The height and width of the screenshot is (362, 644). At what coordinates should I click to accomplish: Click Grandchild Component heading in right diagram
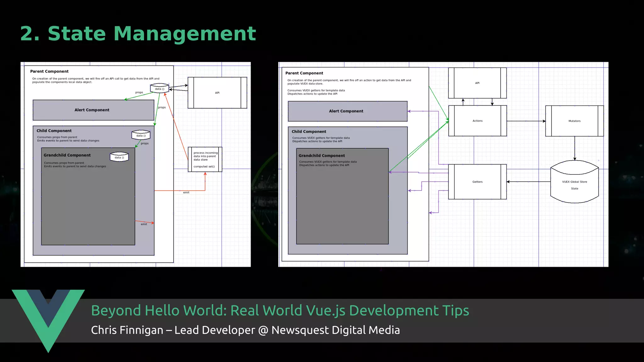[x=322, y=156]
